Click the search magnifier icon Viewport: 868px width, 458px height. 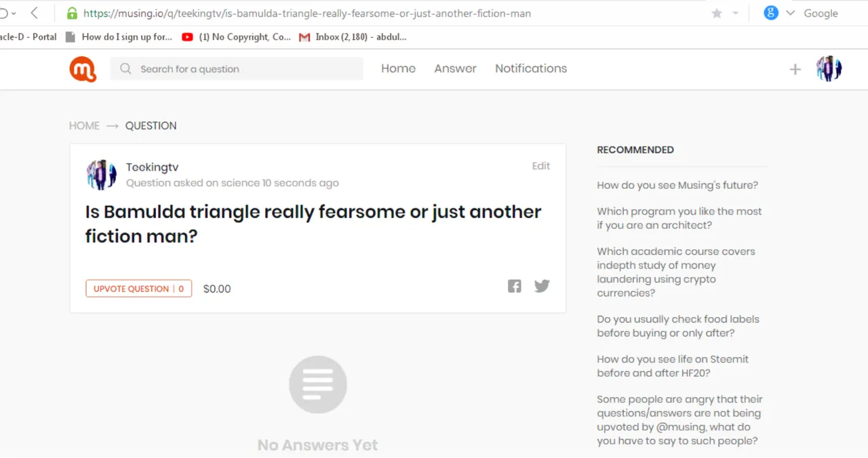125,68
